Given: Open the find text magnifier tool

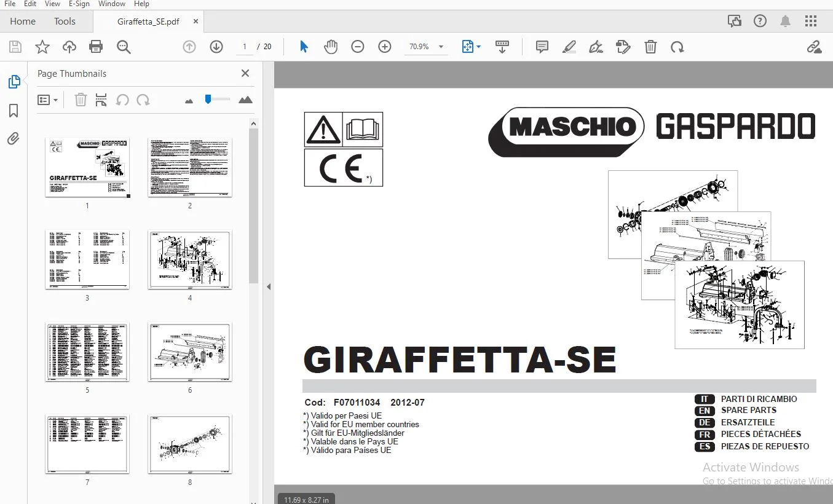Looking at the screenshot, I should (124, 47).
